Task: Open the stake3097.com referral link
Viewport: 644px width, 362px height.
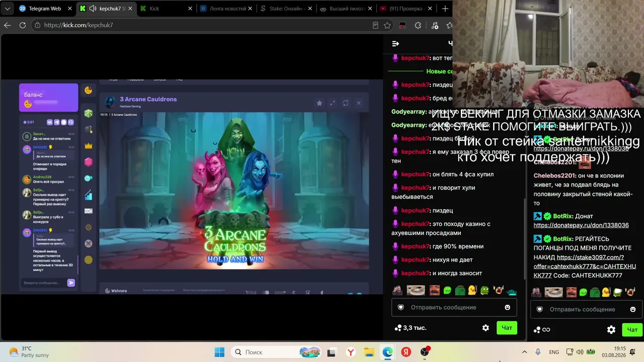Action: [585, 266]
